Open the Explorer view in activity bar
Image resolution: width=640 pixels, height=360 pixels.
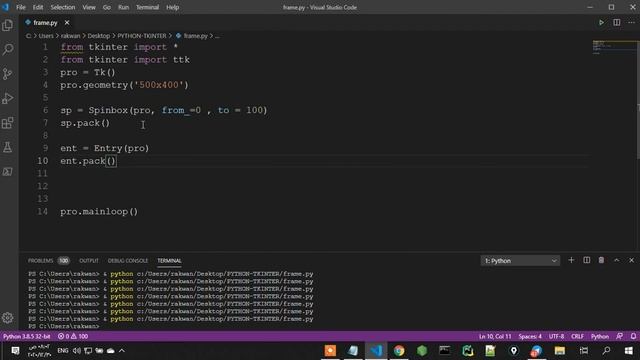7,26
